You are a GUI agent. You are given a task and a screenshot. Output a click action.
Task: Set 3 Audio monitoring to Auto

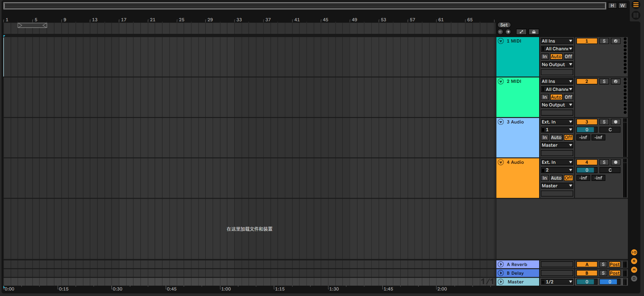pyautogui.click(x=556, y=138)
